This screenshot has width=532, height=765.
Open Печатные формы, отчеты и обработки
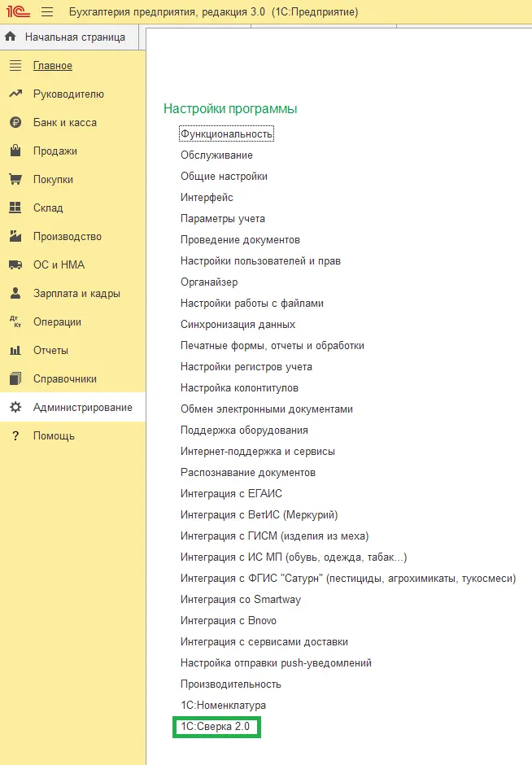tap(272, 345)
